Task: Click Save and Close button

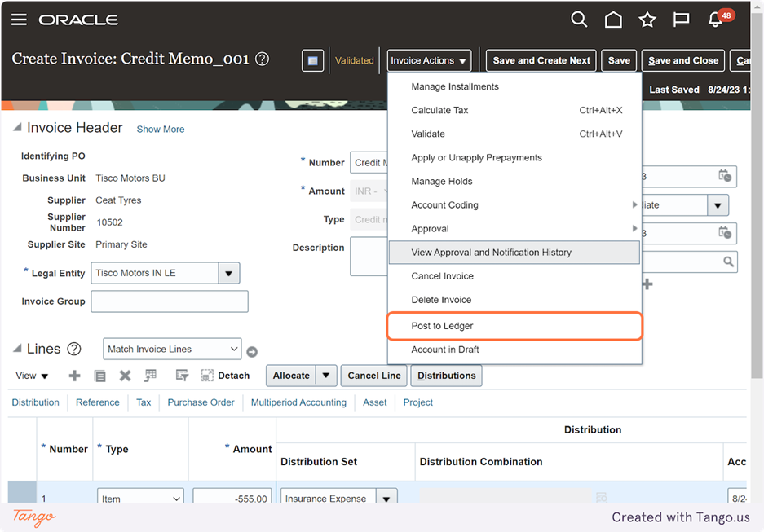Action: 683,60
